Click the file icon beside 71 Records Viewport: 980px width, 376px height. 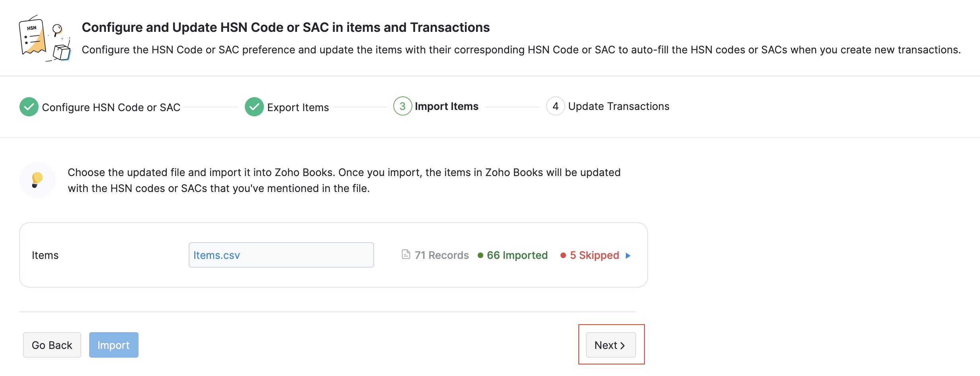(x=406, y=255)
